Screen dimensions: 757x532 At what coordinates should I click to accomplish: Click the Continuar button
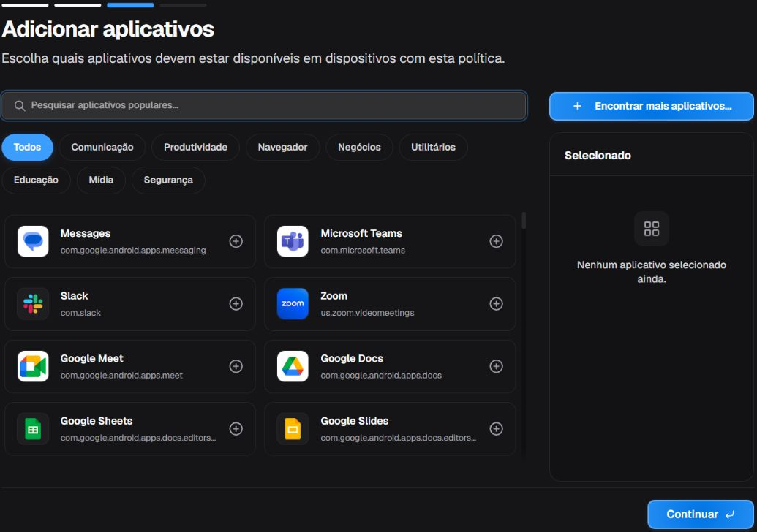click(x=701, y=514)
